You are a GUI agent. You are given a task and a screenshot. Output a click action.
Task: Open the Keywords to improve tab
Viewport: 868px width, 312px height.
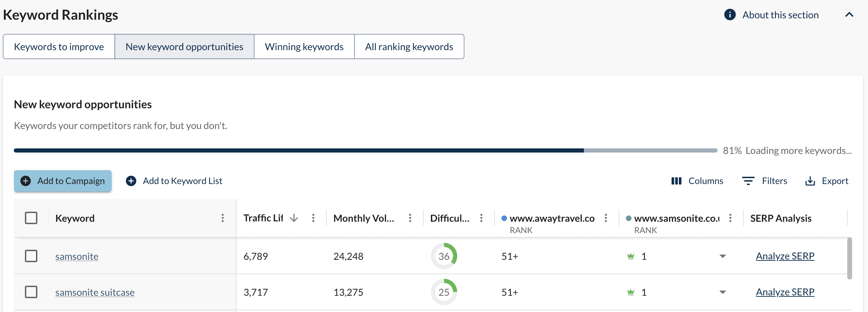[59, 46]
